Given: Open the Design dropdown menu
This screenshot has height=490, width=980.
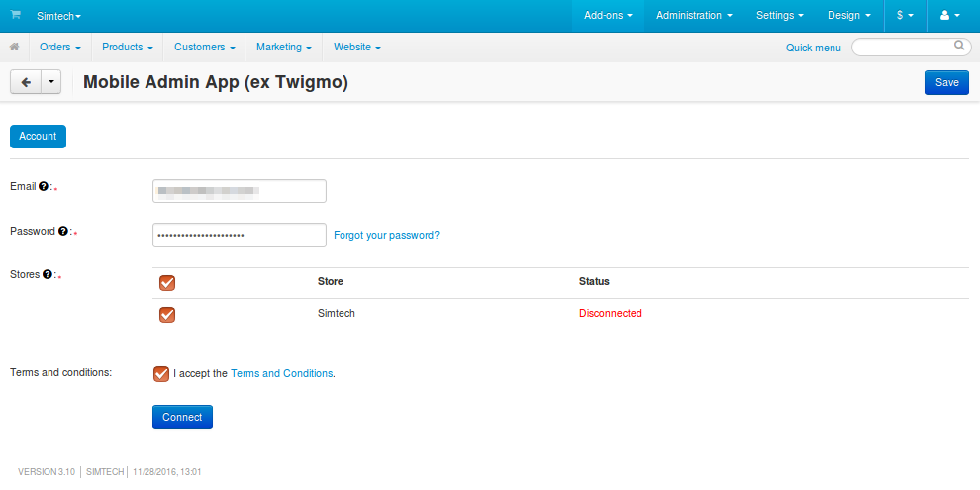Looking at the screenshot, I should (x=849, y=16).
